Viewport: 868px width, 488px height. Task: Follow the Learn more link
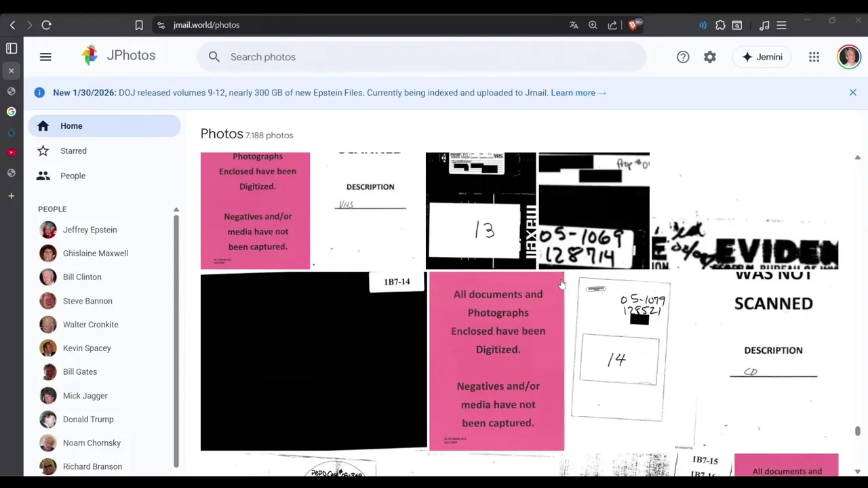coord(578,93)
